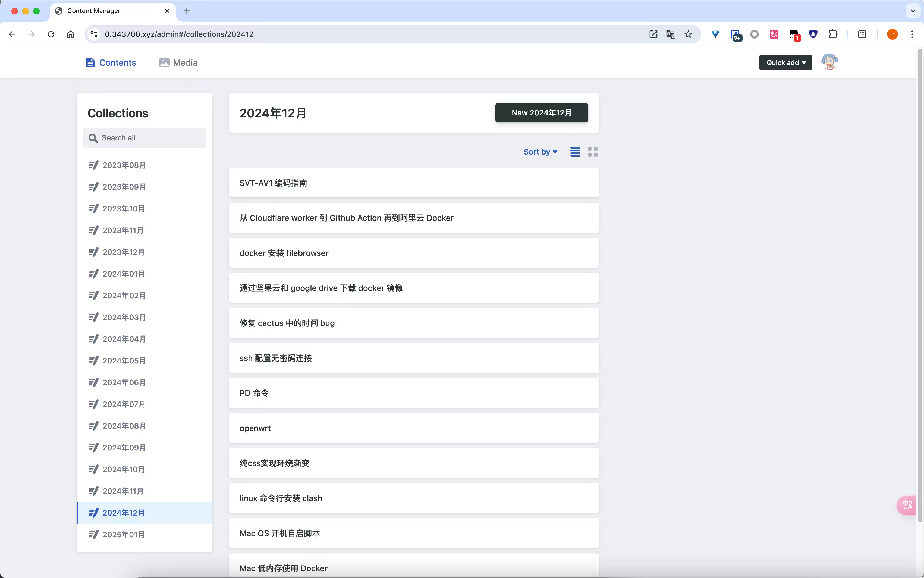Open the user avatar account menu

click(829, 62)
